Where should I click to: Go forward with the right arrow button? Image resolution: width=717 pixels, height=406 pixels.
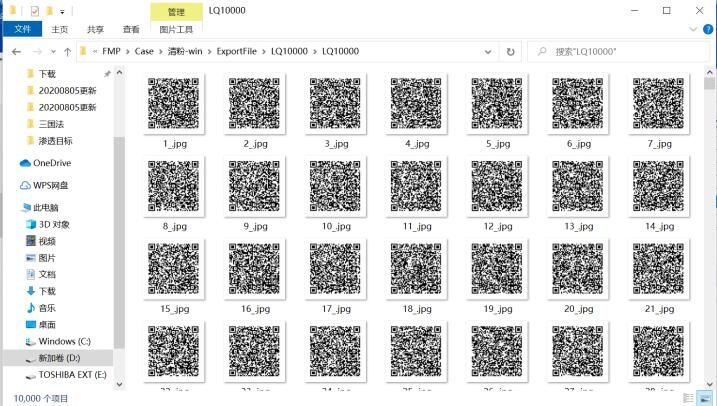[x=37, y=52]
